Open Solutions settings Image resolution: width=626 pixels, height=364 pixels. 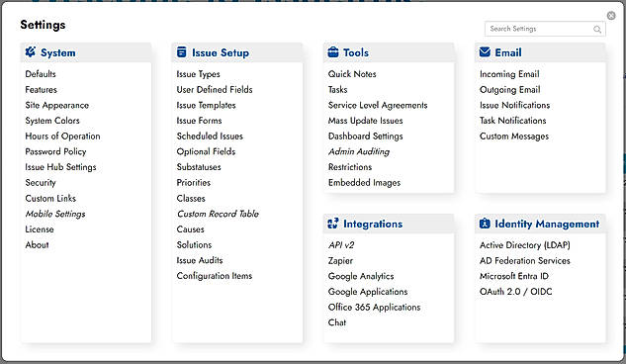195,245
